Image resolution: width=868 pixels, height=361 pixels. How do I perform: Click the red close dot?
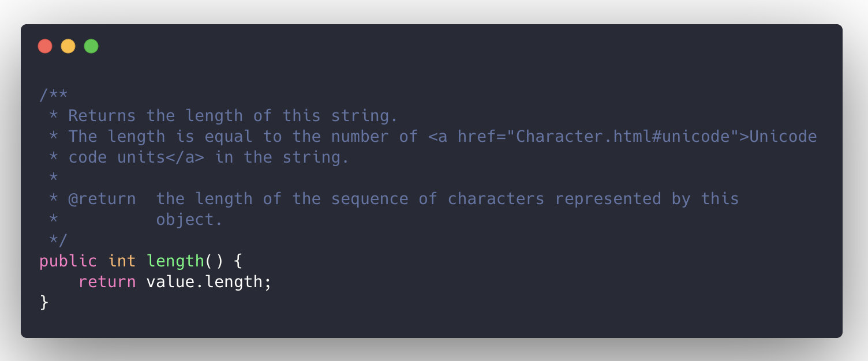(x=45, y=46)
